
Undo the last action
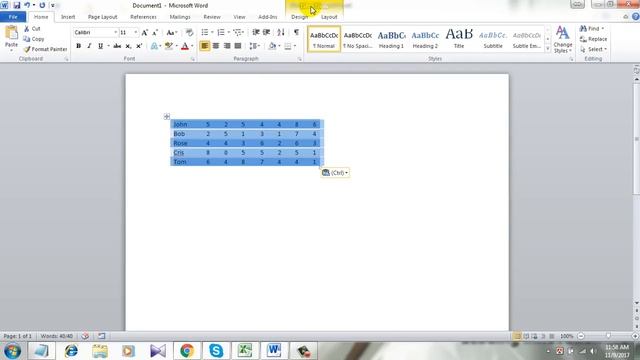tap(27, 5)
